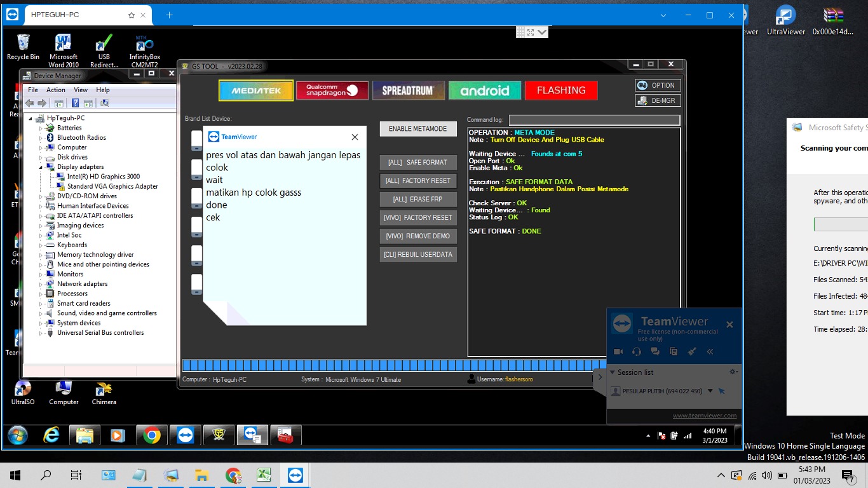This screenshot has width=868, height=488.
Task: Click remote Windows 7 Start orb
Action: coord(18,435)
